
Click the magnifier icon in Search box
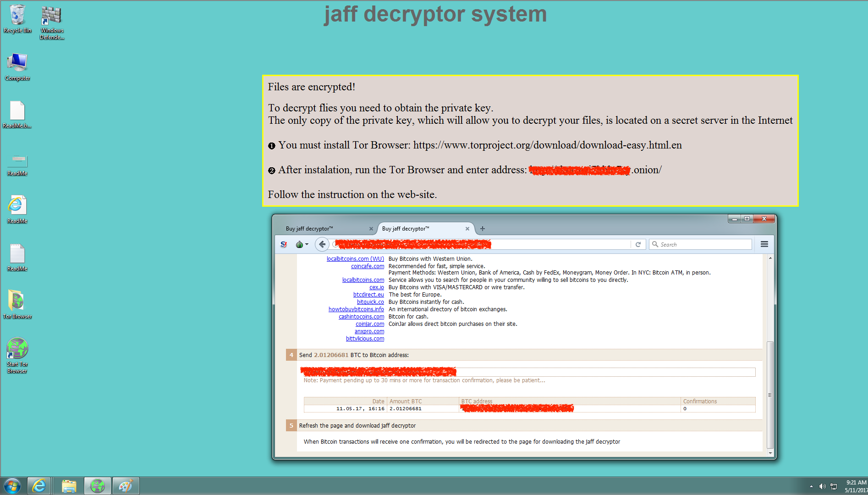(655, 244)
